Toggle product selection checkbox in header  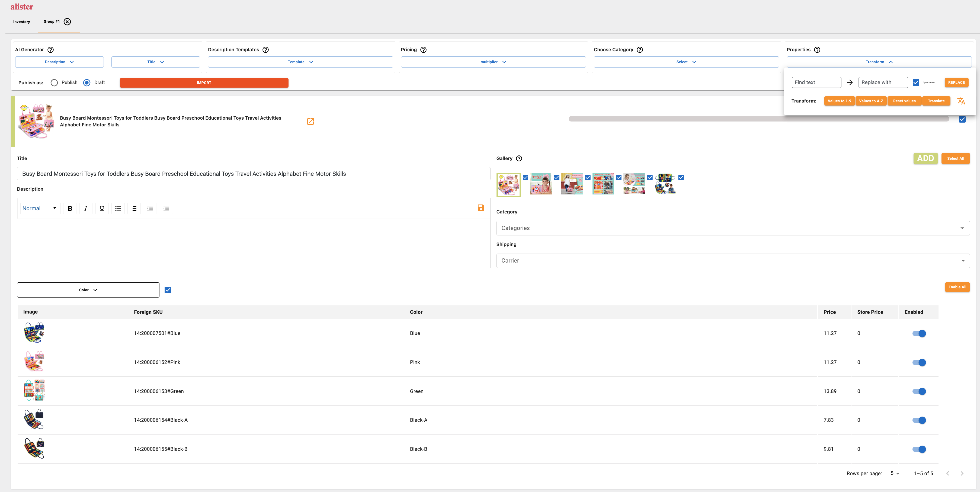point(962,120)
